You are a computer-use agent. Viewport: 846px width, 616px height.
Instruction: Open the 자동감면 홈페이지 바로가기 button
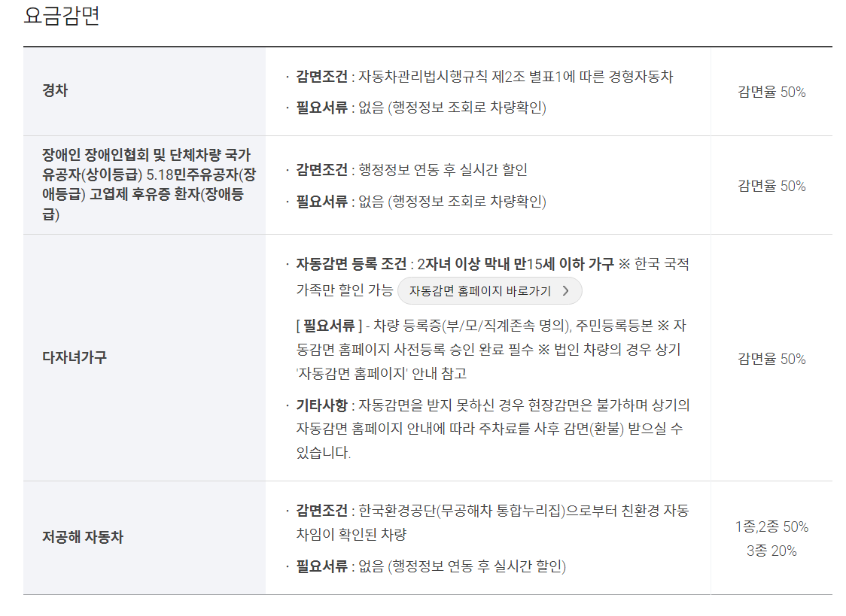(488, 290)
